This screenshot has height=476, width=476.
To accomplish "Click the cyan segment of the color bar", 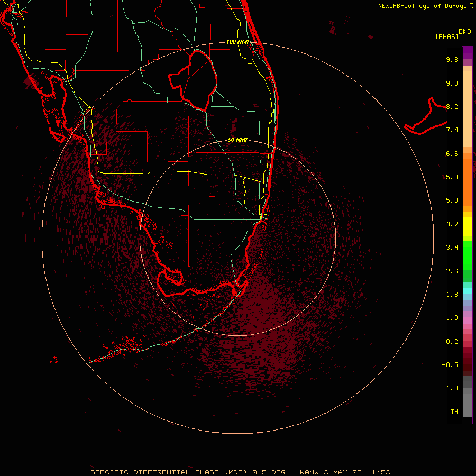I will tap(467, 291).
